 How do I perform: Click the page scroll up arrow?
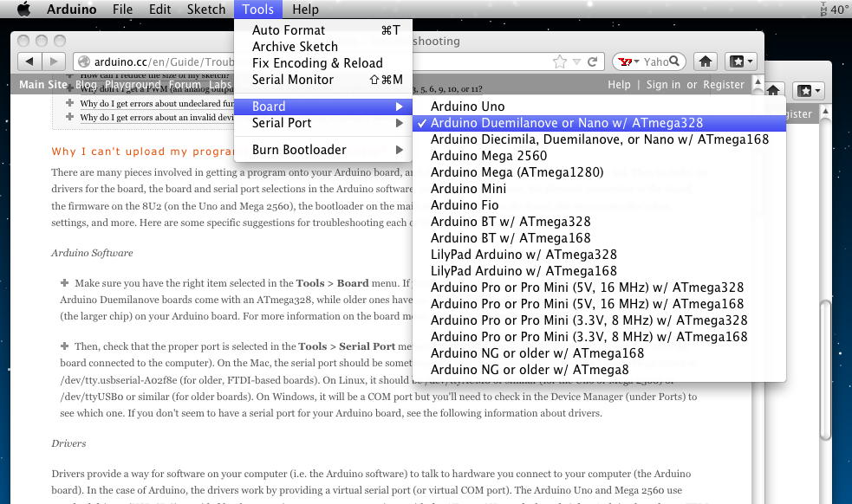[x=758, y=82]
